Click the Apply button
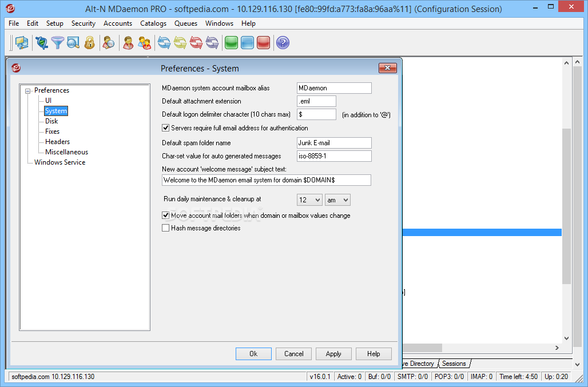 pos(333,354)
